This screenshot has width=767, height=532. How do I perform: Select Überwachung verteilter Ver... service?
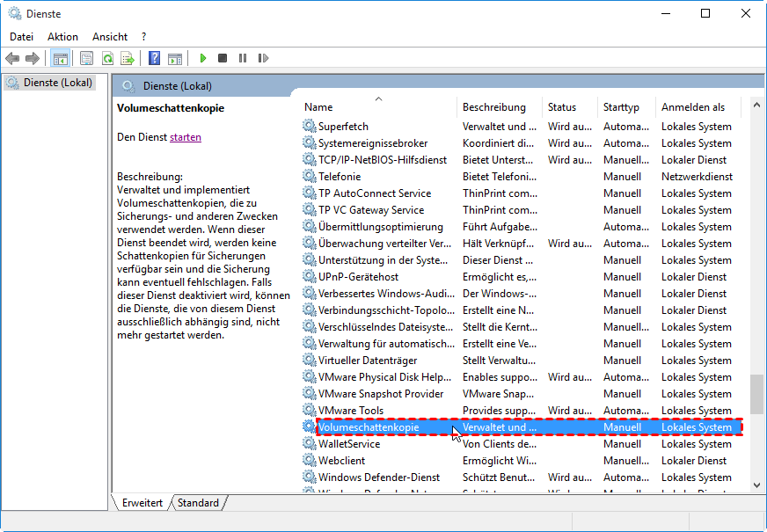point(522,243)
